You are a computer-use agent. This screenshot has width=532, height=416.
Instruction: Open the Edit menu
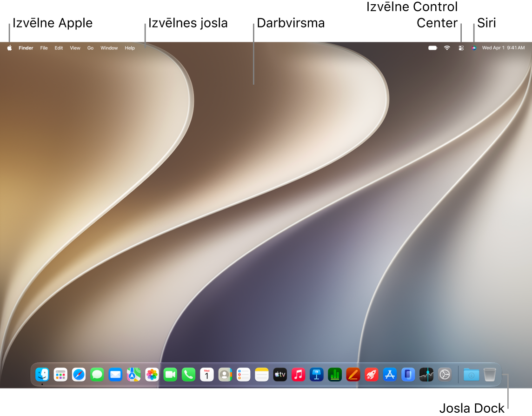[x=59, y=48]
